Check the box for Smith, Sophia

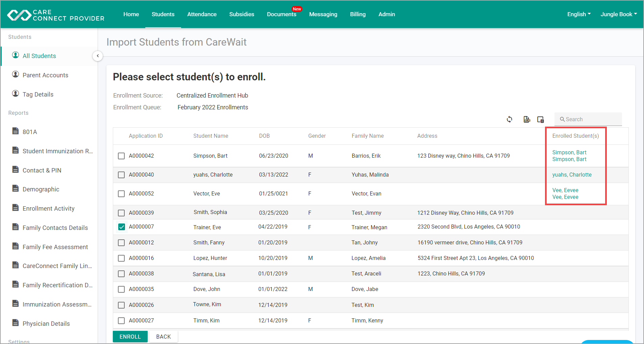click(x=121, y=213)
